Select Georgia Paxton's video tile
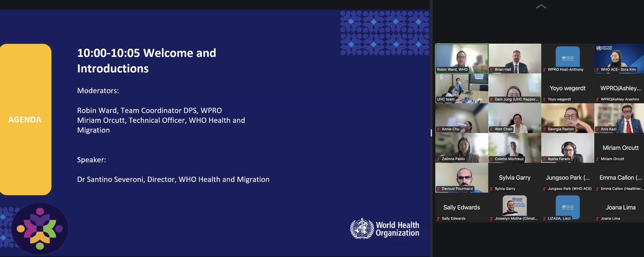 coord(567,118)
